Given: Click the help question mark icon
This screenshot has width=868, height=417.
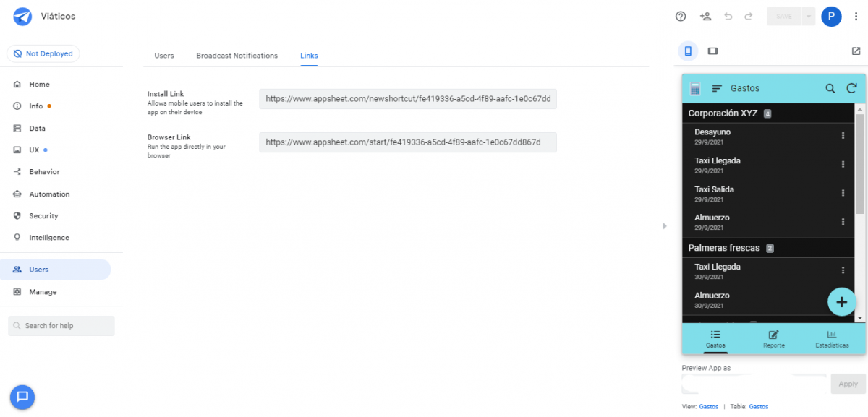Looking at the screenshot, I should point(680,16).
